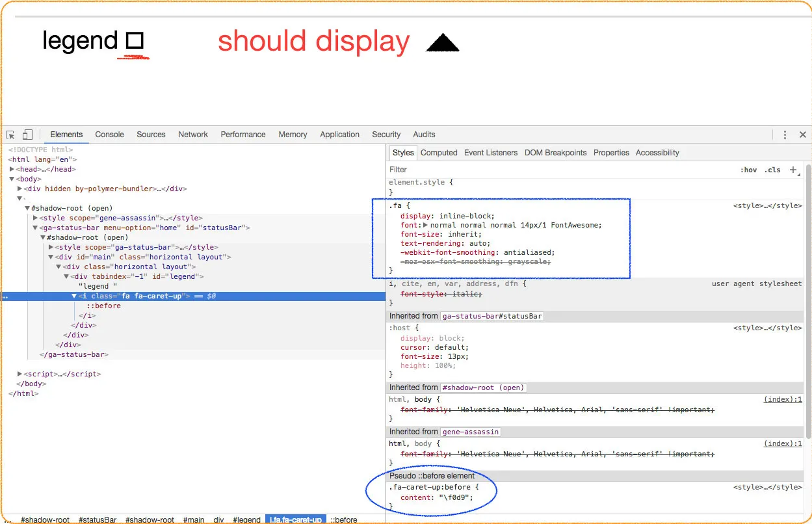
Task: Select the i class fa-caret-up DOM row
Action: pos(192,296)
